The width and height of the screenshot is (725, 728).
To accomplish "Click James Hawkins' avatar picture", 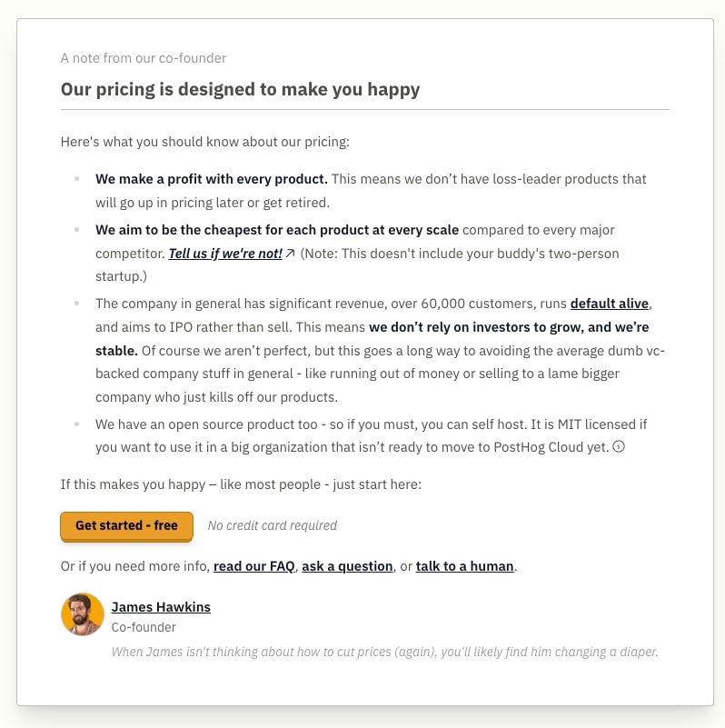I will (x=83, y=614).
